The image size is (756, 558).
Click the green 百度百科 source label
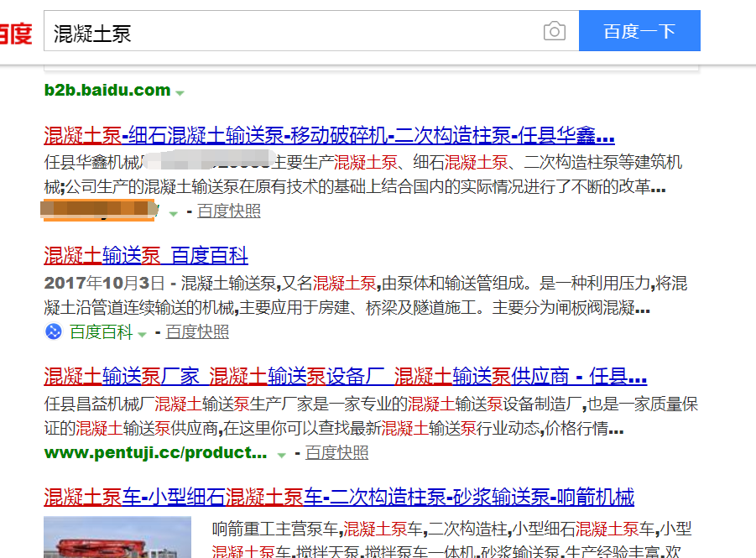101,331
